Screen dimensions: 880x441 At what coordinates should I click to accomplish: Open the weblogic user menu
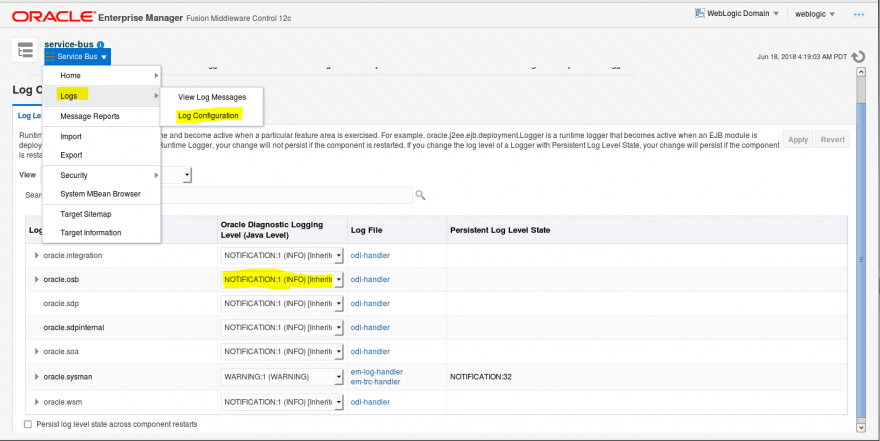click(815, 14)
